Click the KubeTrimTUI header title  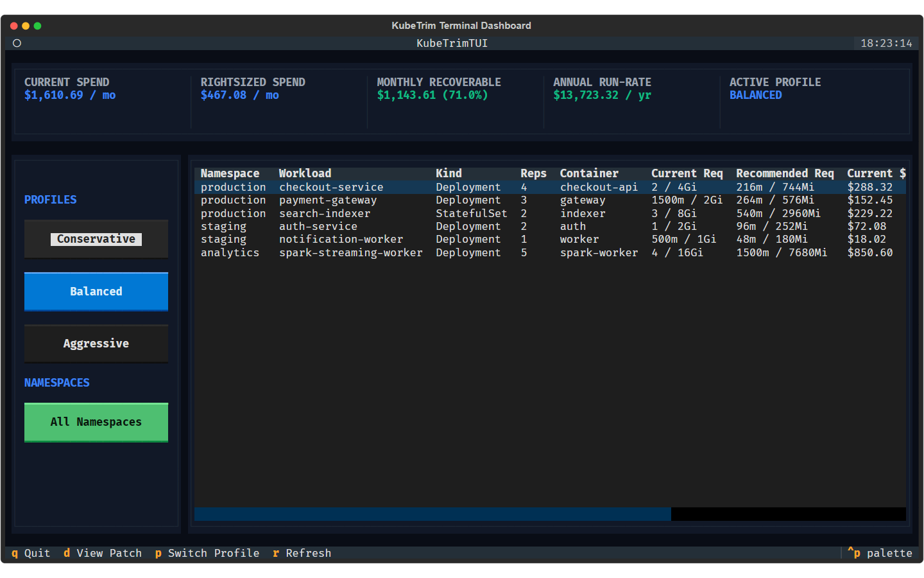(452, 43)
